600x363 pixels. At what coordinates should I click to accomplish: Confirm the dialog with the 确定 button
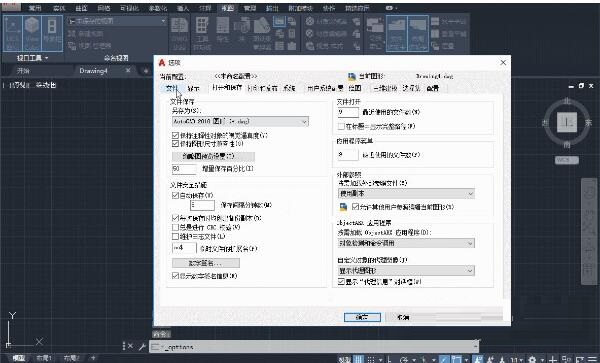coord(362,317)
